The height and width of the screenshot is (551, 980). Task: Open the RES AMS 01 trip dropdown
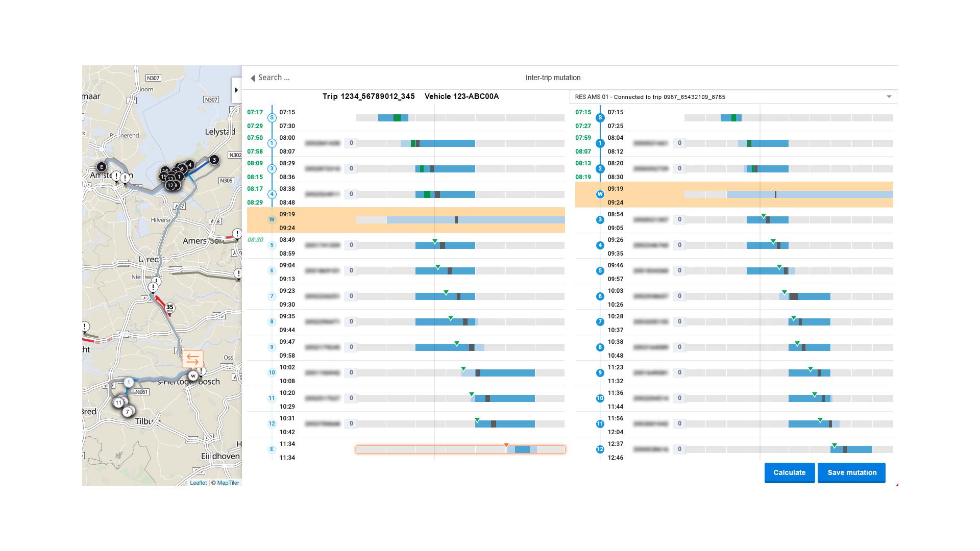pos(733,97)
